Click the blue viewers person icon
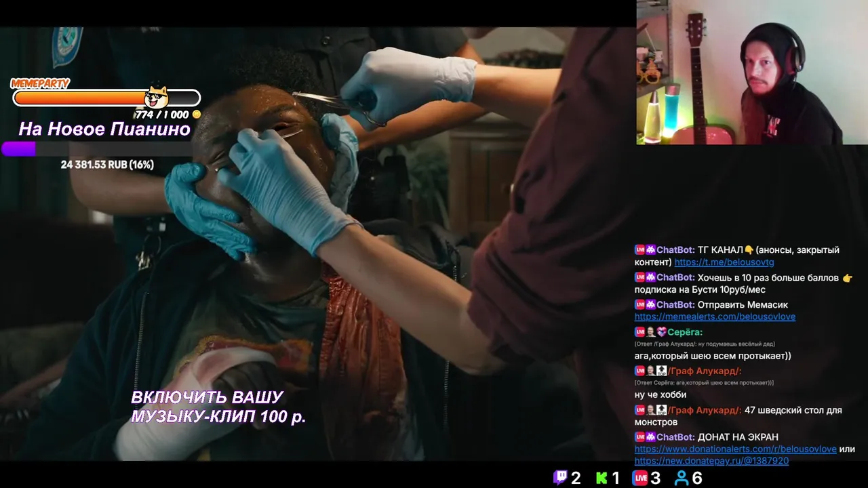Image resolution: width=868 pixels, height=488 pixels. point(681,478)
